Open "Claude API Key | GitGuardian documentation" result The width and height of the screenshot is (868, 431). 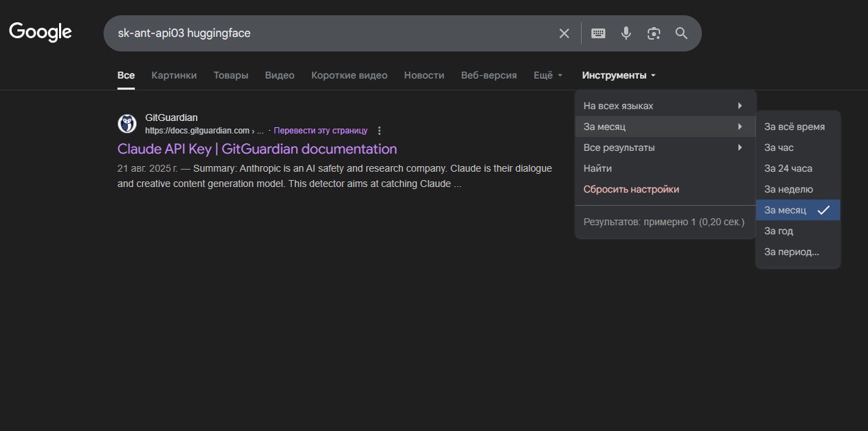(x=257, y=149)
